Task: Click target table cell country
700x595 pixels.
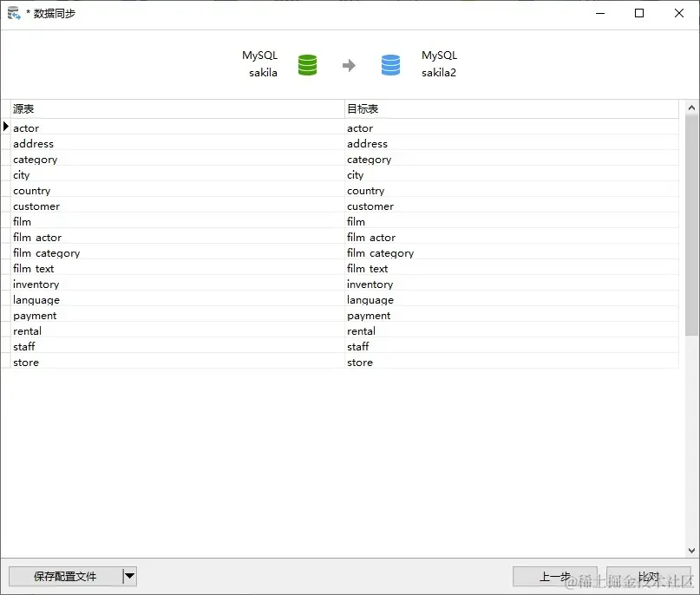Action: [x=512, y=189]
